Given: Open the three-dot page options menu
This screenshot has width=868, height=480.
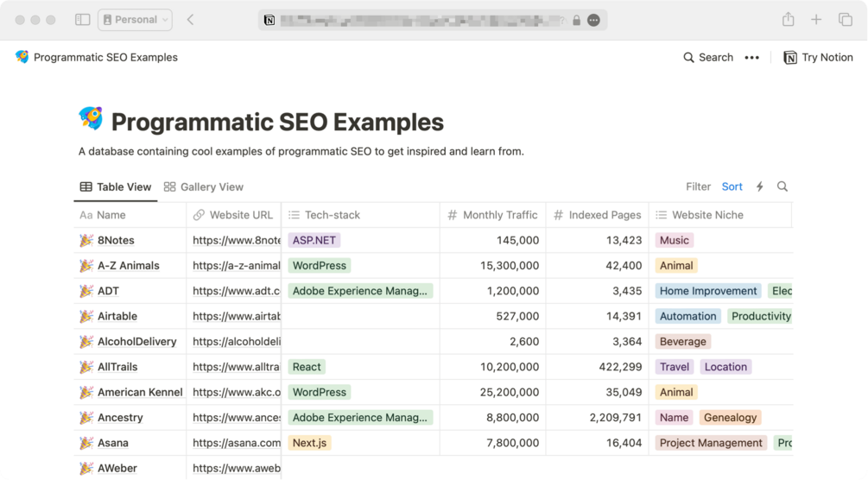Looking at the screenshot, I should 752,58.
